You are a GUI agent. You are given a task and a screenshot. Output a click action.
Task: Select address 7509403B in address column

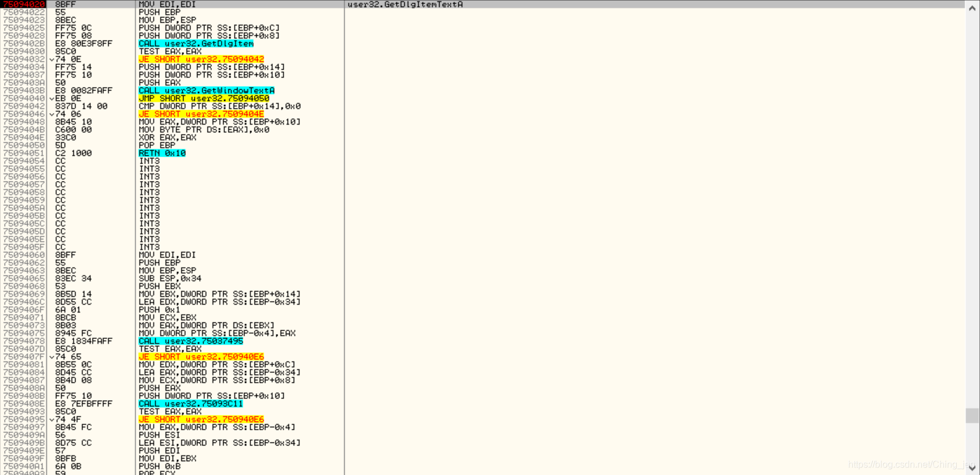[x=24, y=90]
